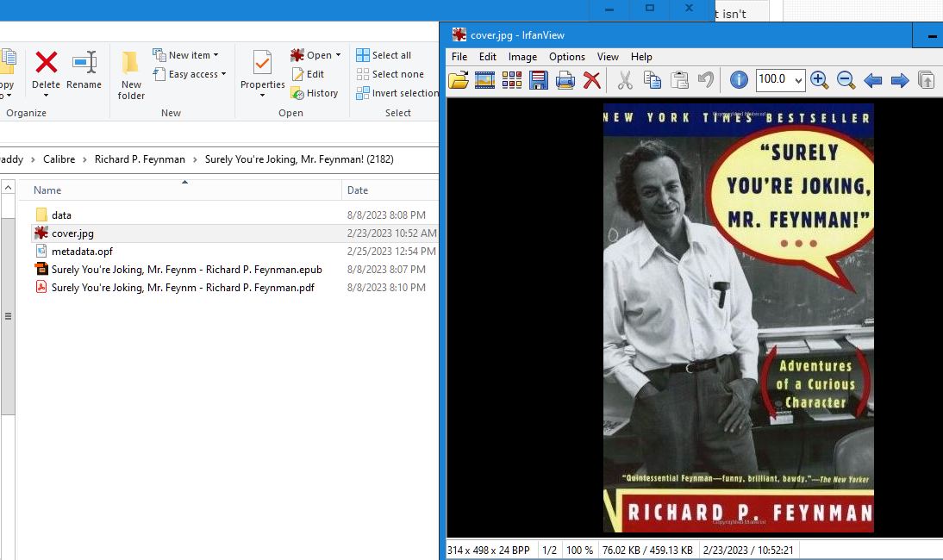Screen dimensions: 943x560
Task: Open the File menu in IrfanView
Action: [x=459, y=57]
